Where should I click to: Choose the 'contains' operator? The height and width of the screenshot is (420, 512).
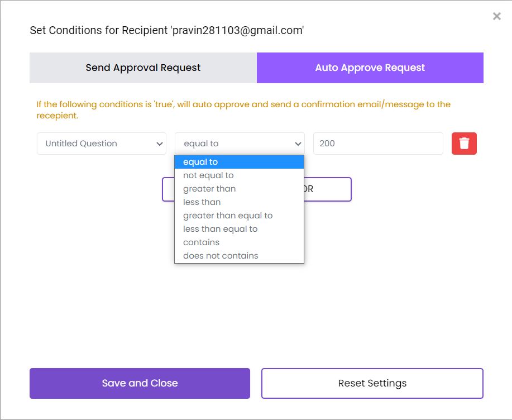pos(200,242)
